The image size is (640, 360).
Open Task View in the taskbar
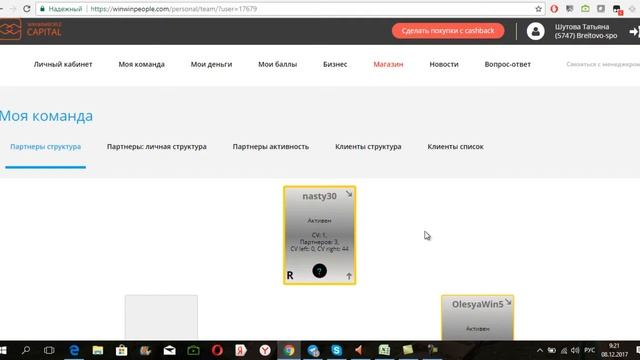pos(49,350)
